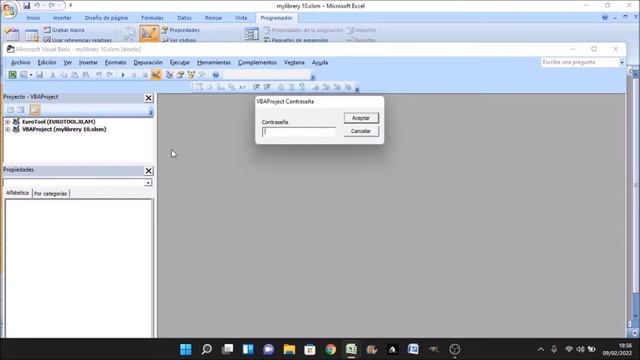The height and width of the screenshot is (360, 640).
Task: Open Project Explorer toolbar icon
Action: pos(169,75)
